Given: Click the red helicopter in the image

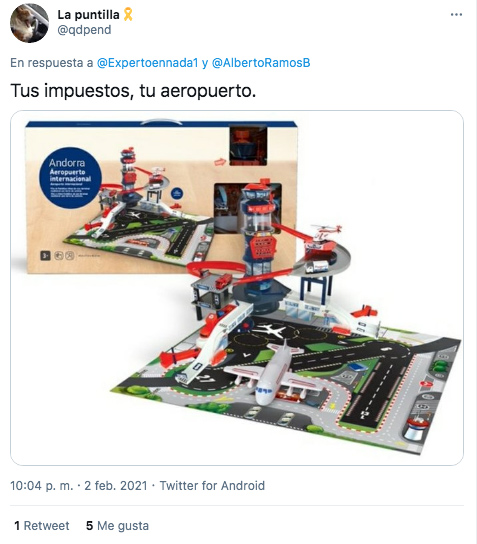Looking at the screenshot, I should pyautogui.click(x=323, y=237).
